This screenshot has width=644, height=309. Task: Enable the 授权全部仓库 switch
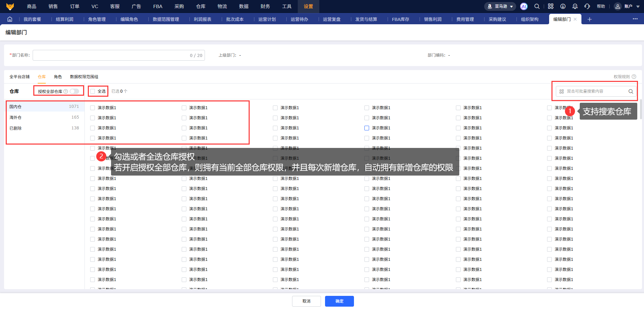point(74,91)
